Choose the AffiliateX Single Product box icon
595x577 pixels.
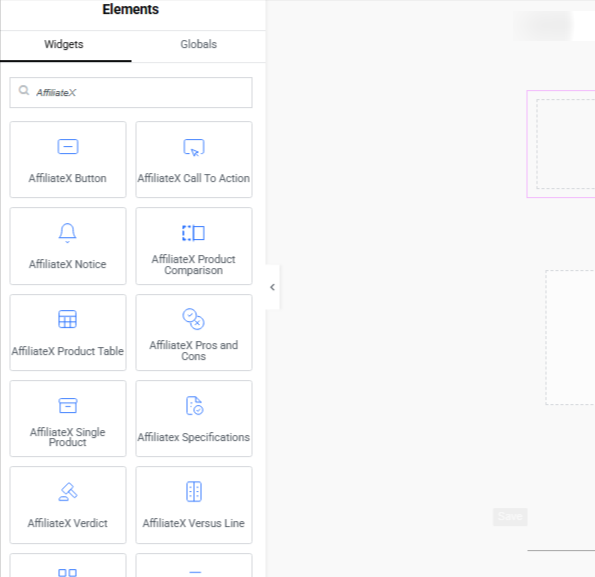pyautogui.click(x=68, y=406)
